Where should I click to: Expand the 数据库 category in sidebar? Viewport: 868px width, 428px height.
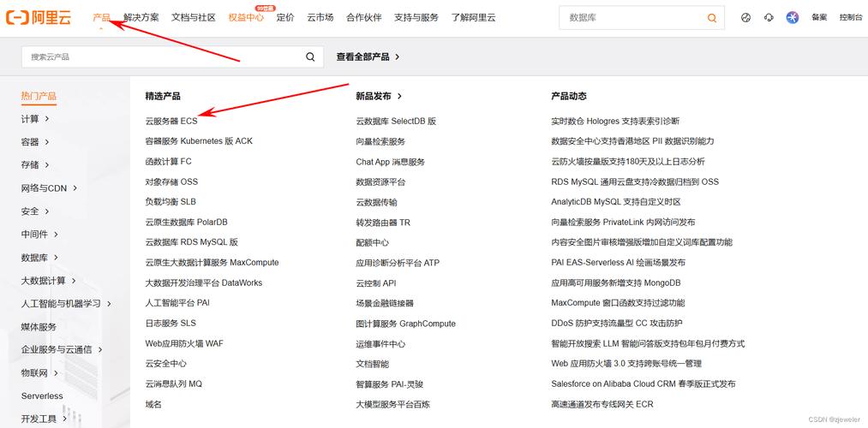tap(40, 258)
